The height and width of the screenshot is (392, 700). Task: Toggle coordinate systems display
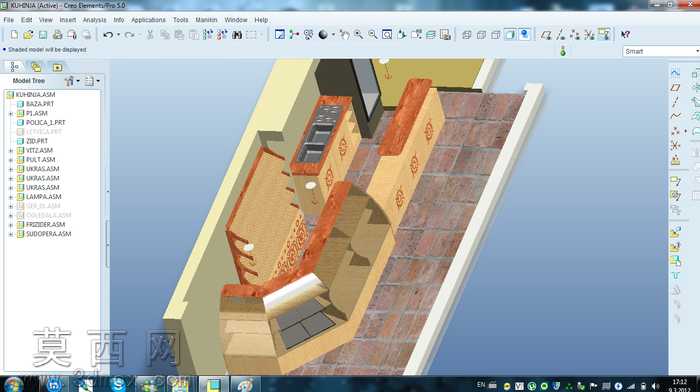[589, 34]
